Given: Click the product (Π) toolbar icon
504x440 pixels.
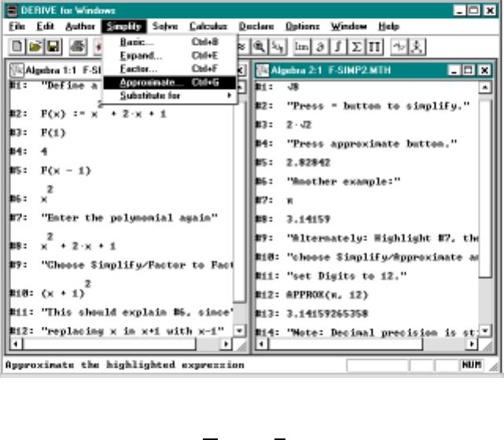Looking at the screenshot, I should tap(374, 47).
